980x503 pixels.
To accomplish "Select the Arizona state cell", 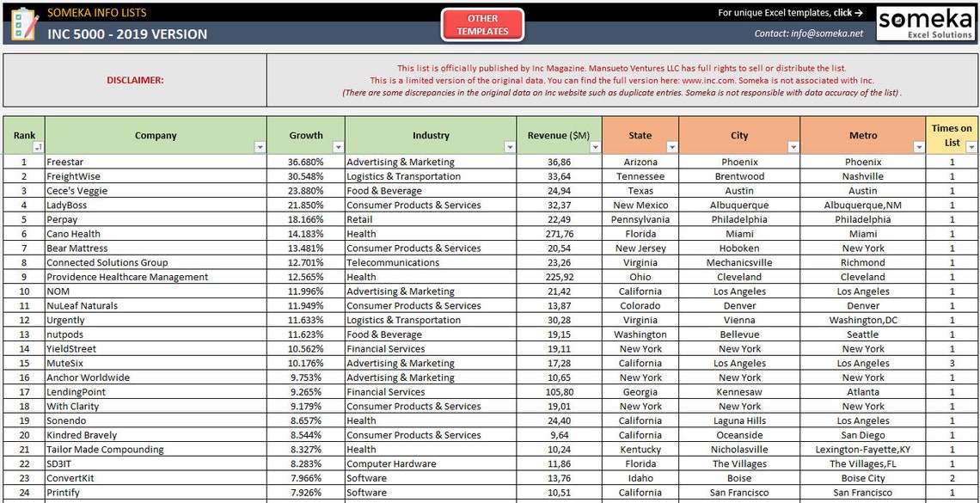I will click(640, 162).
